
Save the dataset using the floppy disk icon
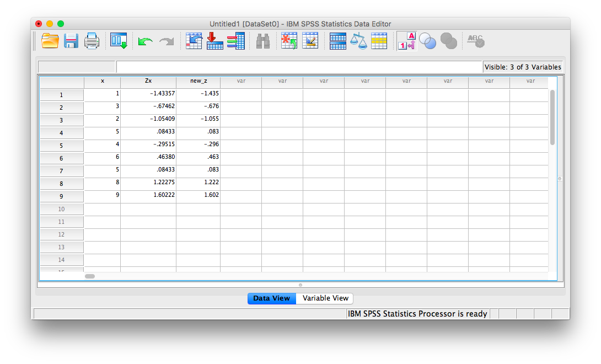coord(71,41)
